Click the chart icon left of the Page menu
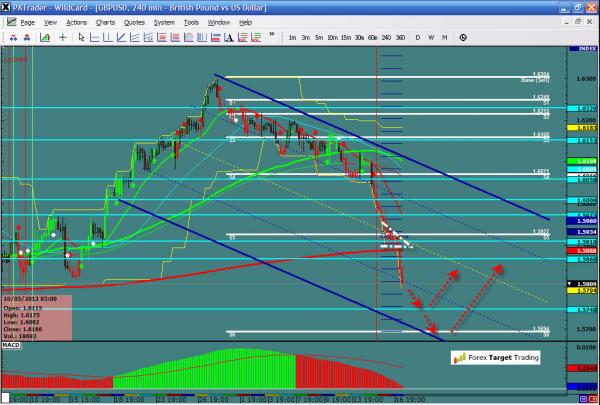The width and height of the screenshot is (600, 405). point(11,22)
